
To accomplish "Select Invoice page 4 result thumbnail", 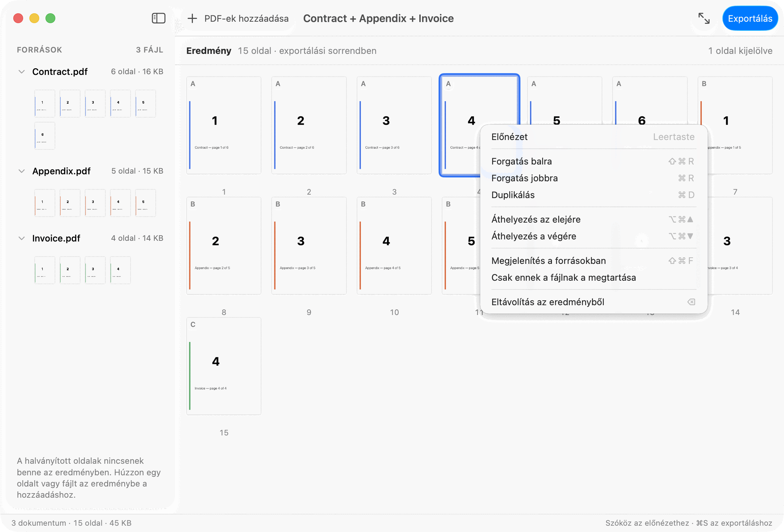I will coord(224,366).
